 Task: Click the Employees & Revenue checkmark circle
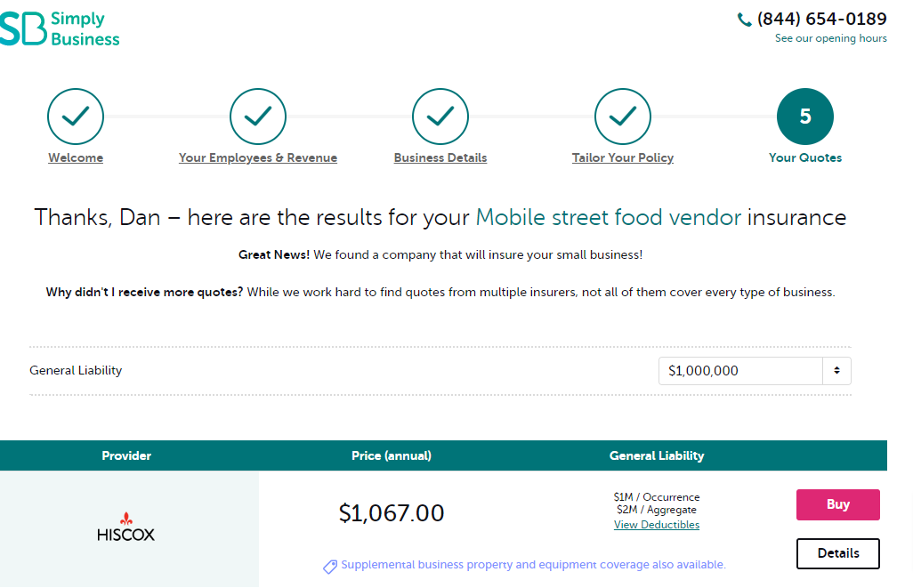pos(258,116)
